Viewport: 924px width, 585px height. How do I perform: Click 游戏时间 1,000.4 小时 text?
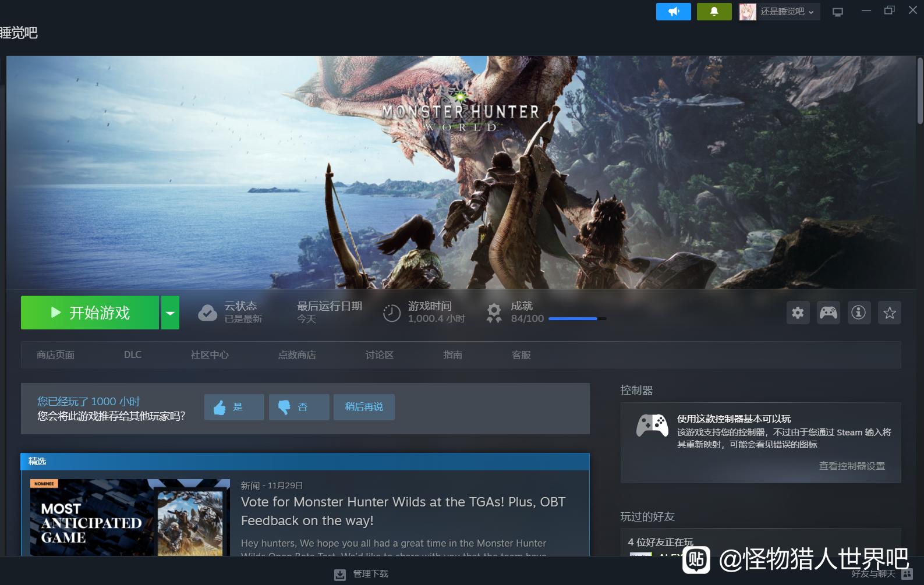pyautogui.click(x=436, y=313)
